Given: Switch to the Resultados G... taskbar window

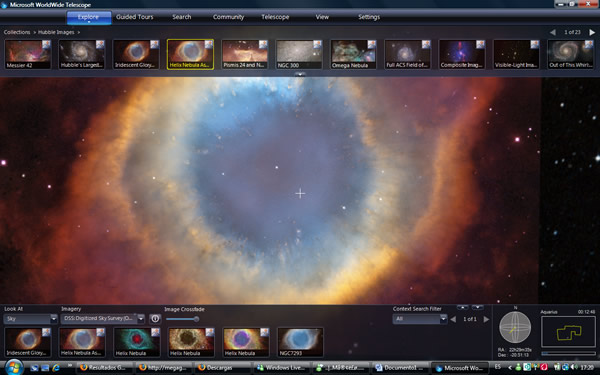Looking at the screenshot, I should click(104, 368).
